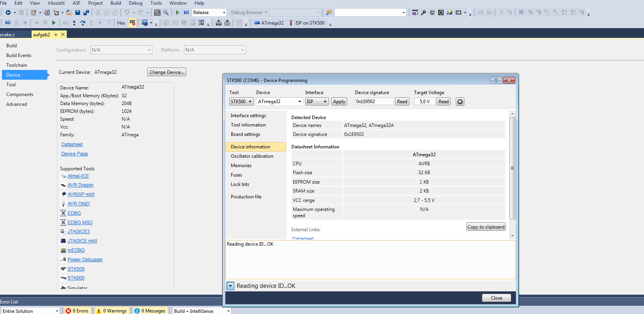Click the Navigate Backward arrow icon
Screen dimensions: 644x314
point(8,12)
